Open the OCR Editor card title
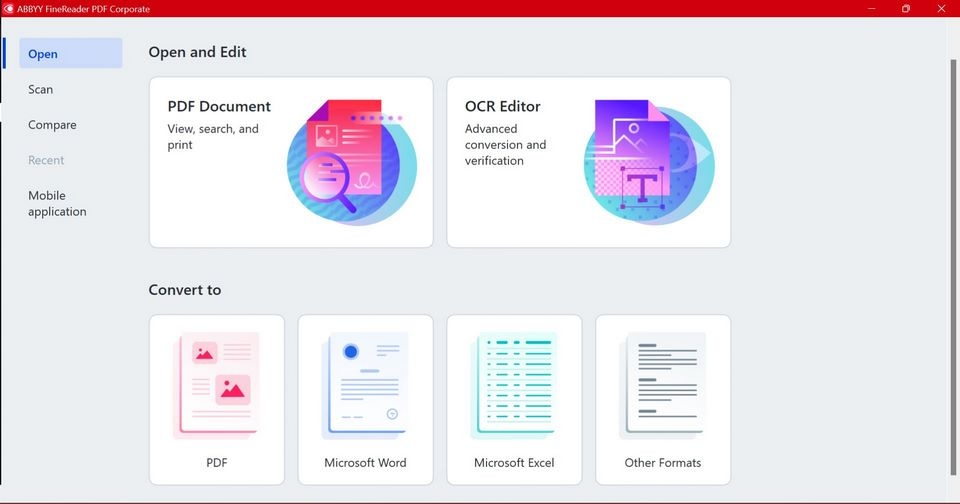The height and width of the screenshot is (504, 960). [x=503, y=107]
